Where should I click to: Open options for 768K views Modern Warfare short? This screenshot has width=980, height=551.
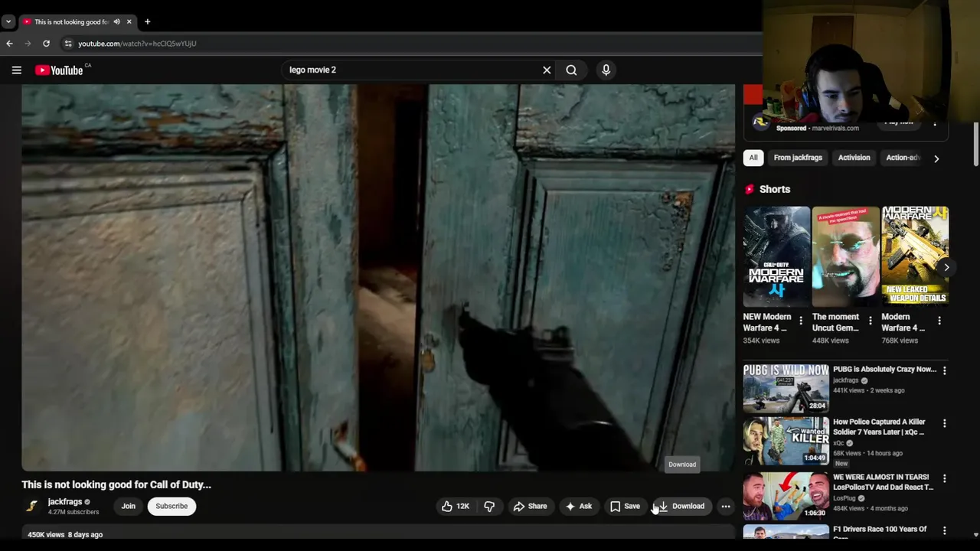coord(939,321)
